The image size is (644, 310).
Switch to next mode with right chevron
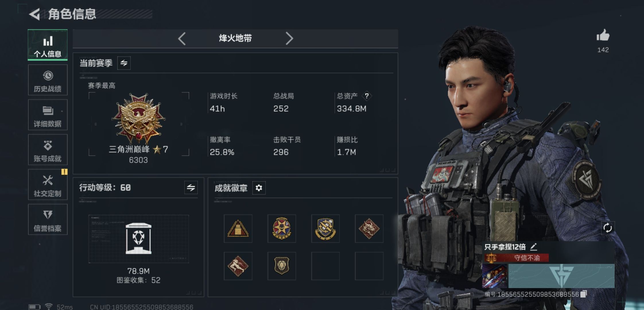[x=289, y=38]
